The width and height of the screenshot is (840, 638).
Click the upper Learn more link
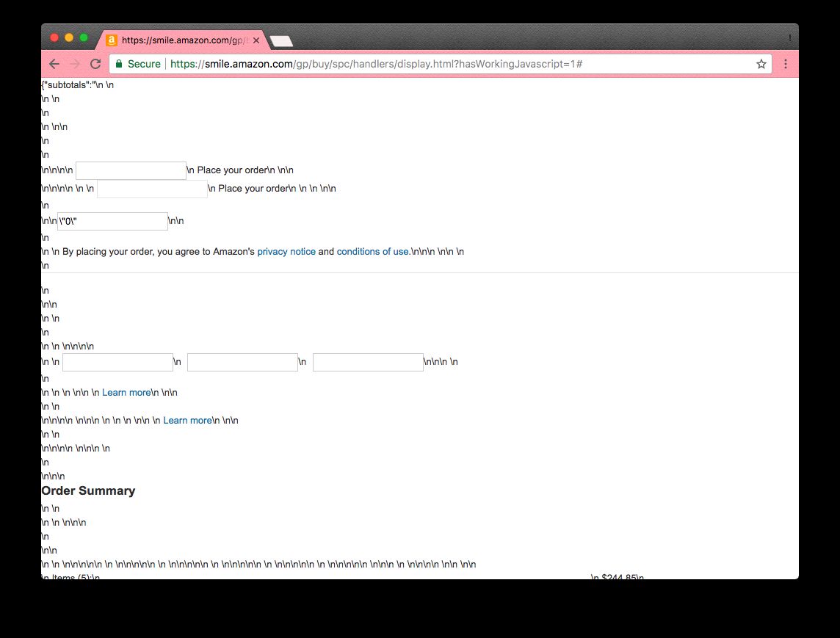[x=126, y=393]
